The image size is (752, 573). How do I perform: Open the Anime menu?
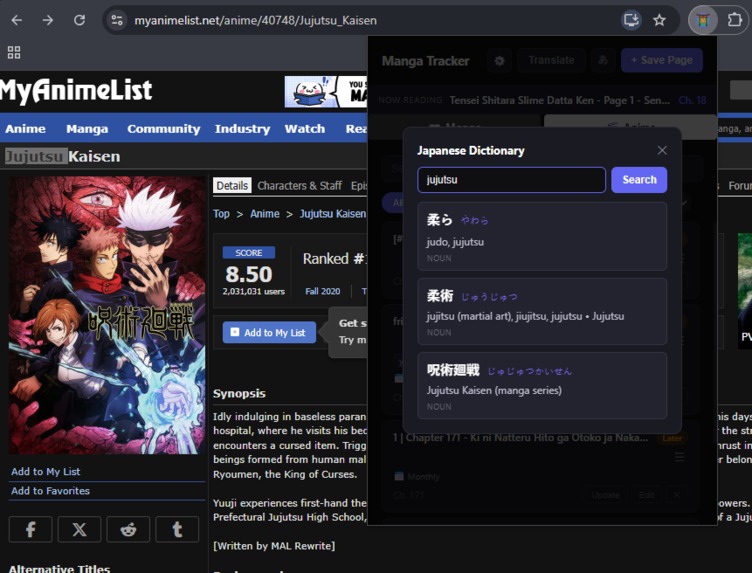coord(25,129)
